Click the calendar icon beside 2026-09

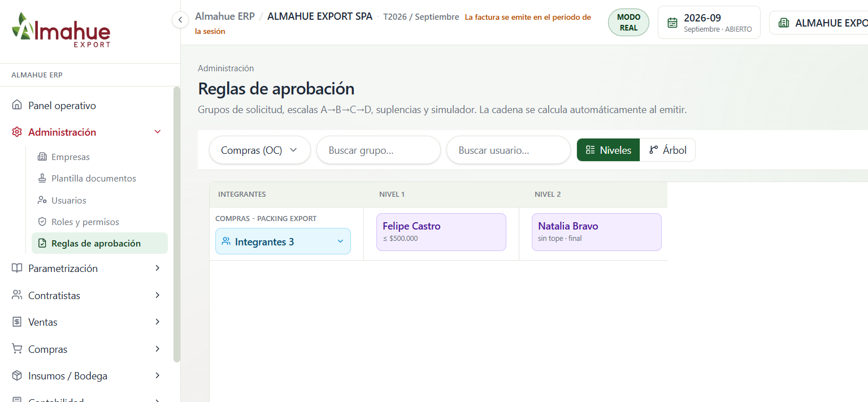coord(672,23)
